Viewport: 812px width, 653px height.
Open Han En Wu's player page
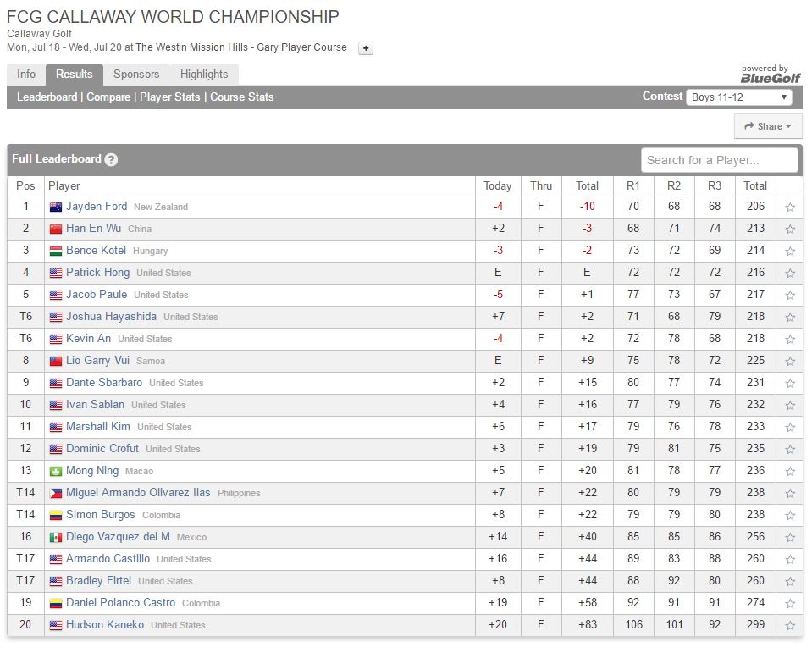pos(93,229)
